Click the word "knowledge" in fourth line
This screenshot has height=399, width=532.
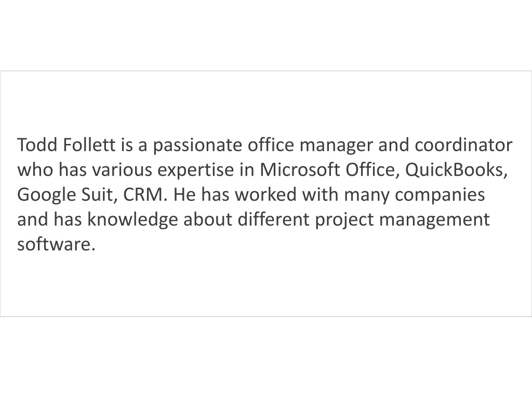click(x=132, y=220)
